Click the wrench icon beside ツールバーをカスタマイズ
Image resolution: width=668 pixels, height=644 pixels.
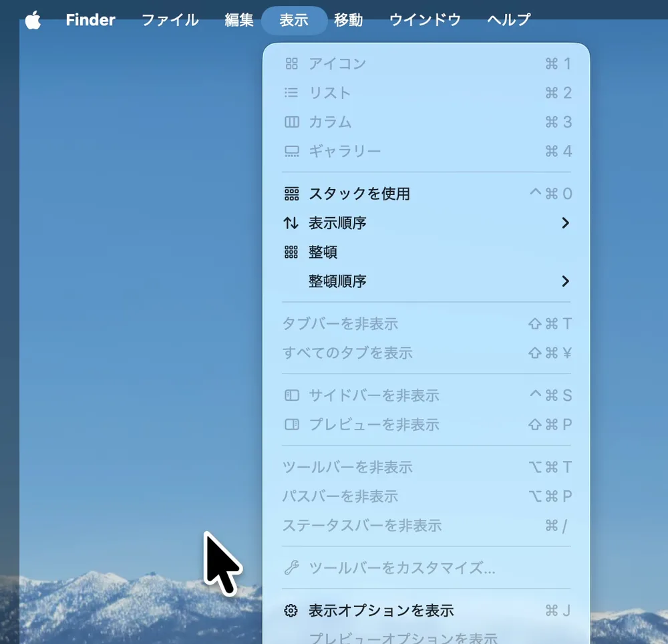[291, 568]
